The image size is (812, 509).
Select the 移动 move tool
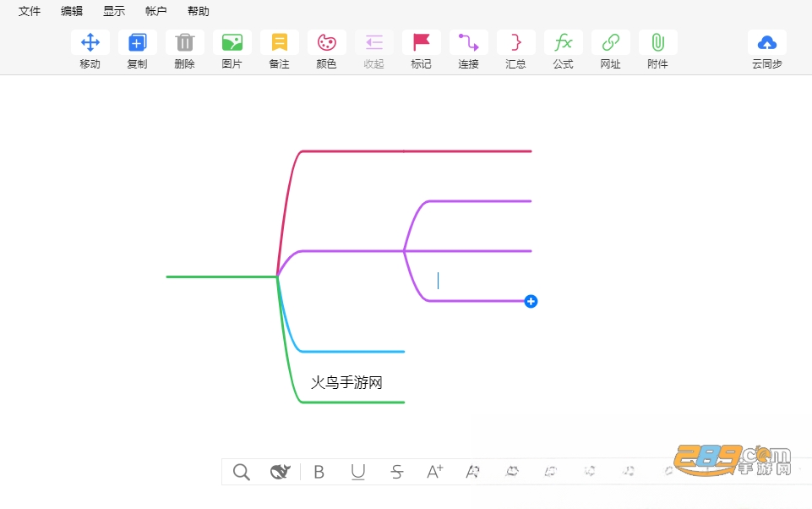click(x=90, y=42)
